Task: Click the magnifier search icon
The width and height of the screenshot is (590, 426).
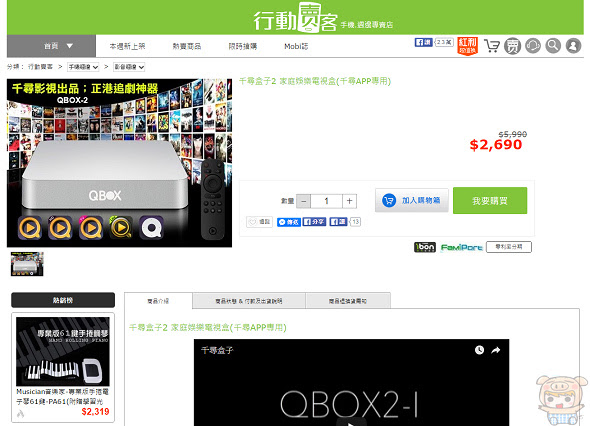Action: (x=553, y=46)
